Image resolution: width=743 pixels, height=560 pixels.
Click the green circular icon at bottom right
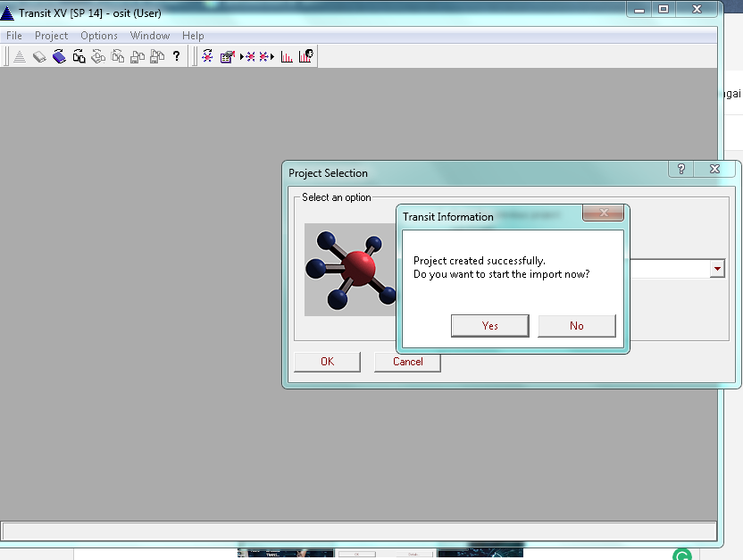(682, 555)
